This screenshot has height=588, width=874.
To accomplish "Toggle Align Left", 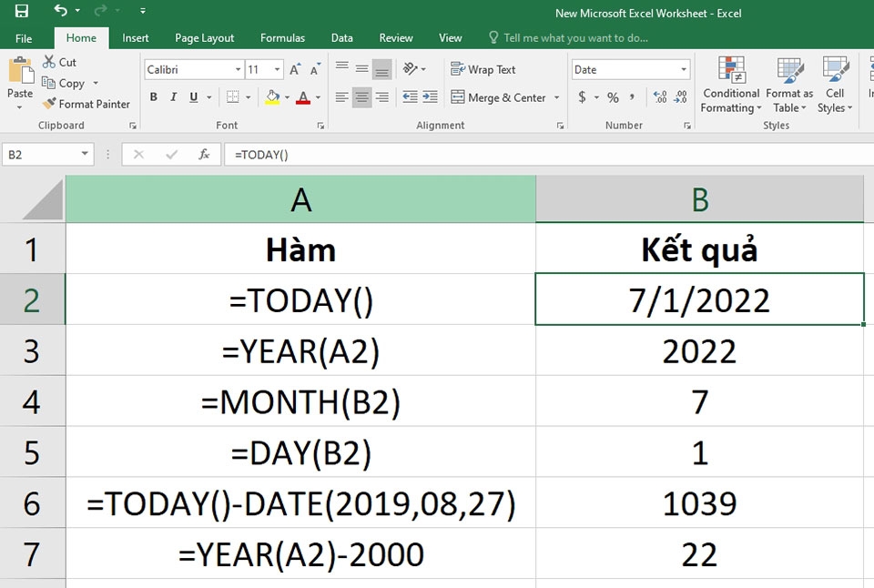I will click(x=341, y=97).
